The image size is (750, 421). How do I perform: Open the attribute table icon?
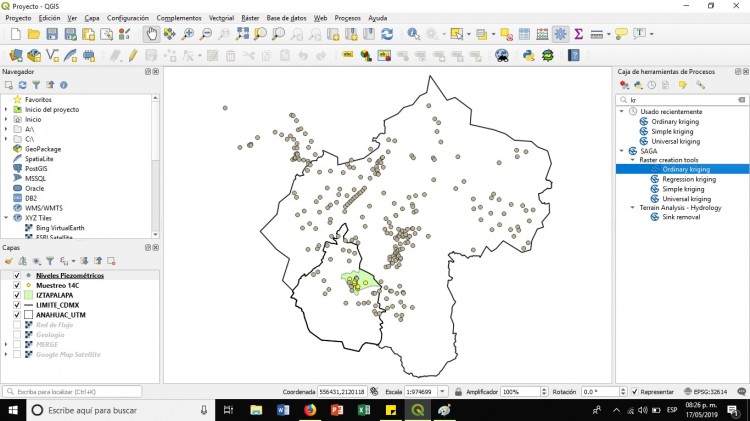(524, 34)
